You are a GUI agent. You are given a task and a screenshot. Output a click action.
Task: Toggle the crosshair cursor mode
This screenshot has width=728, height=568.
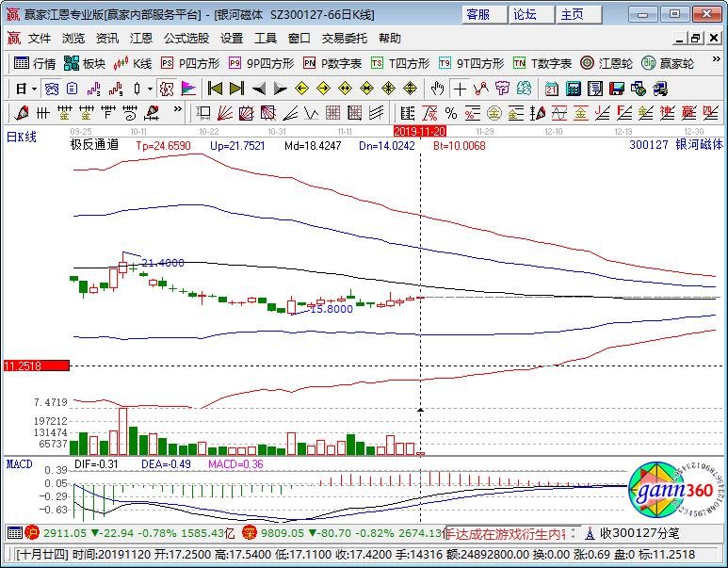click(x=460, y=89)
